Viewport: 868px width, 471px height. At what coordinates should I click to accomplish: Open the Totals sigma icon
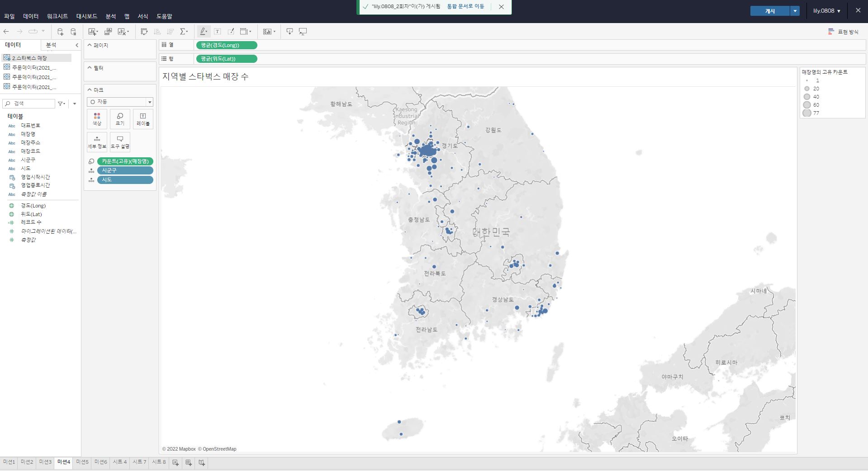pos(183,32)
